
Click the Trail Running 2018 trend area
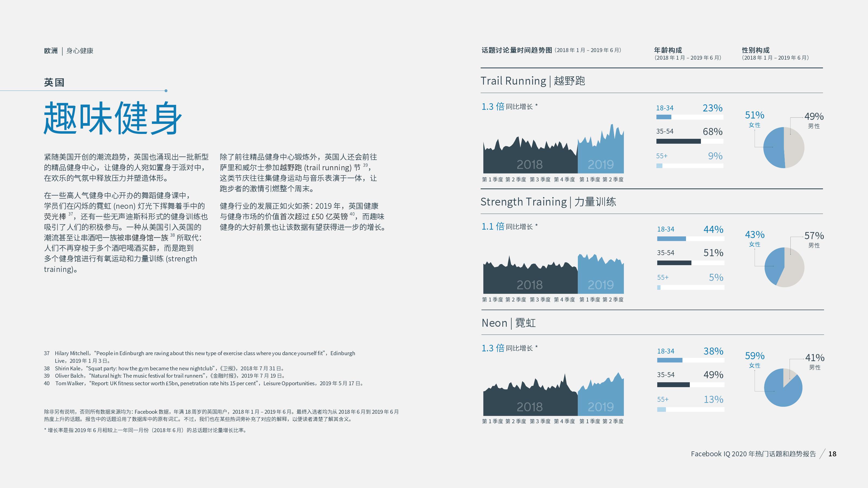pos(530,158)
